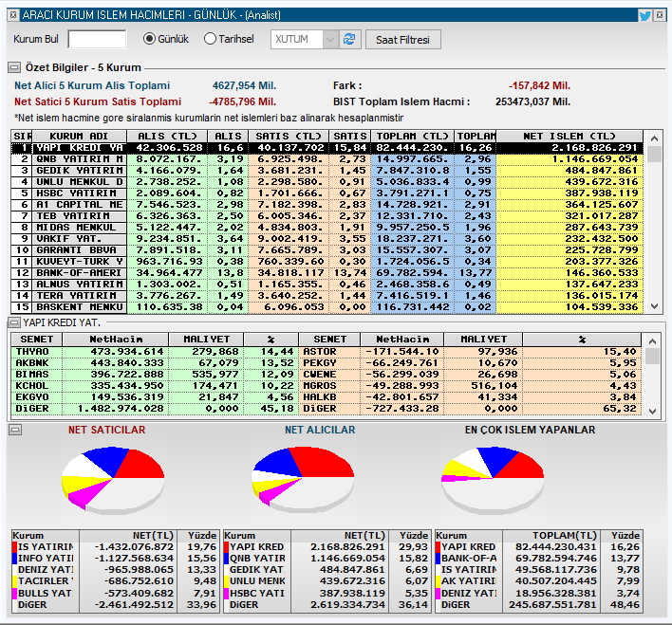Select the A1 CAPITAL ME row
Image resolution: width=672 pixels, height=625 pixels.
(327, 204)
